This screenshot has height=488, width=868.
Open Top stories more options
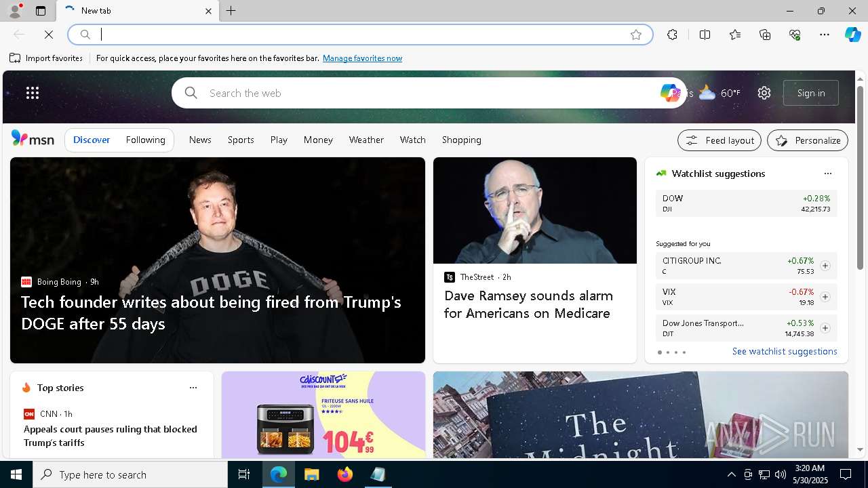point(193,388)
